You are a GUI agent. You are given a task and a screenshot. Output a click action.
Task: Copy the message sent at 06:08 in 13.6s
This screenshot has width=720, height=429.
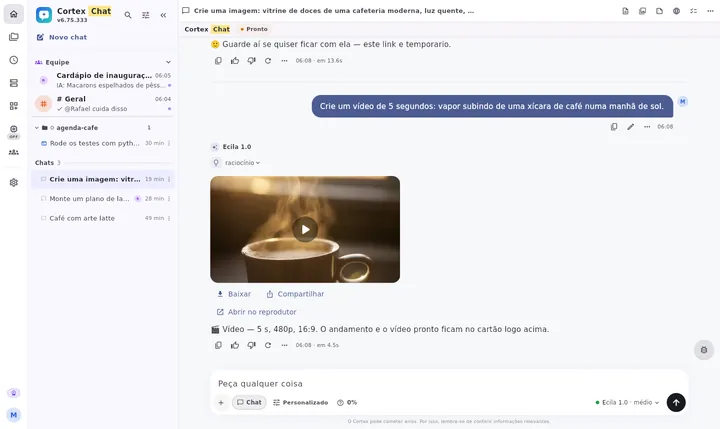pos(219,61)
